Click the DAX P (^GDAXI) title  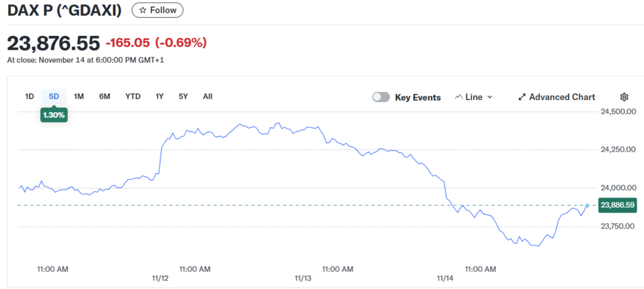tap(64, 10)
